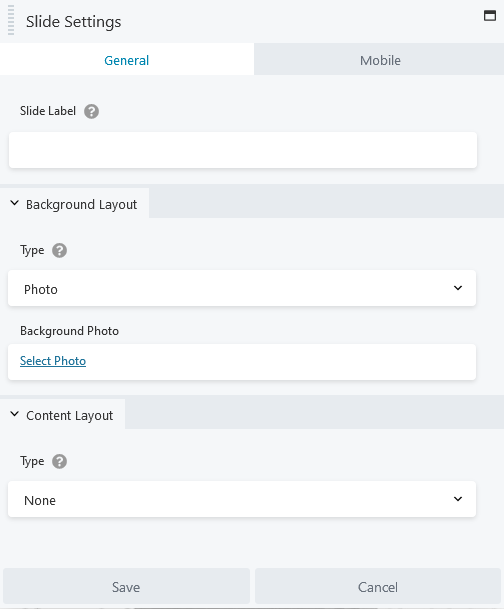Switch to the Mobile tab
The image size is (504, 609).
(380, 59)
